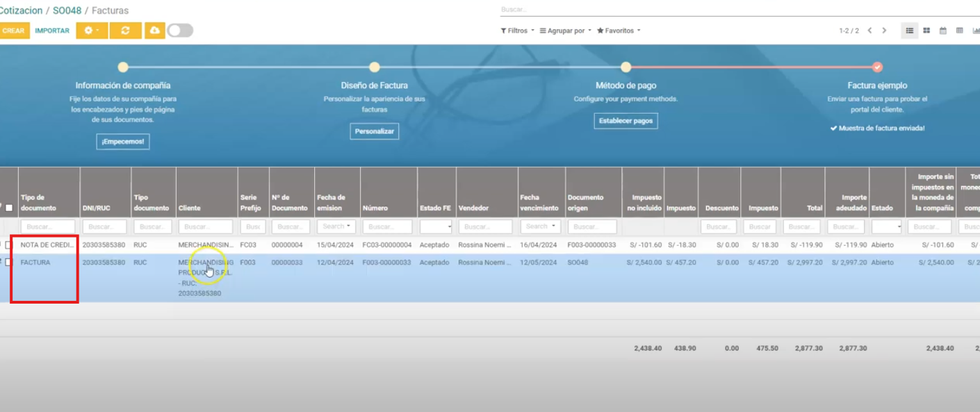The image size is (980, 412).
Task: Check the NOTA DE CREDITO row checkbox
Action: point(9,245)
